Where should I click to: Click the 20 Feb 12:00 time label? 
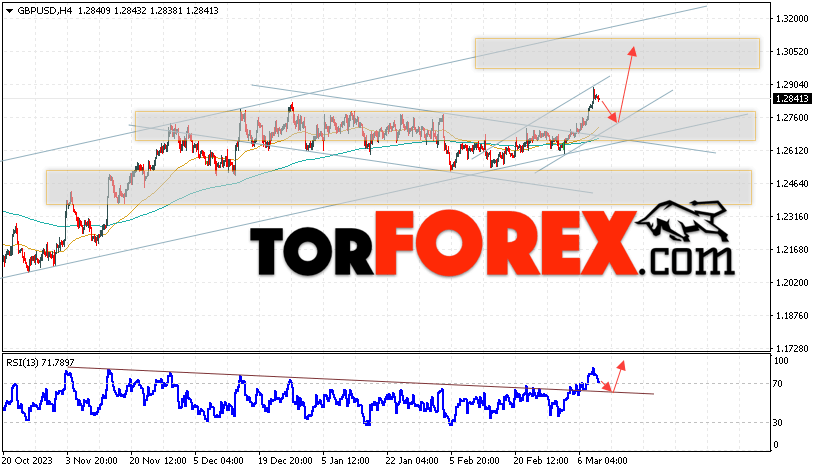(x=541, y=461)
